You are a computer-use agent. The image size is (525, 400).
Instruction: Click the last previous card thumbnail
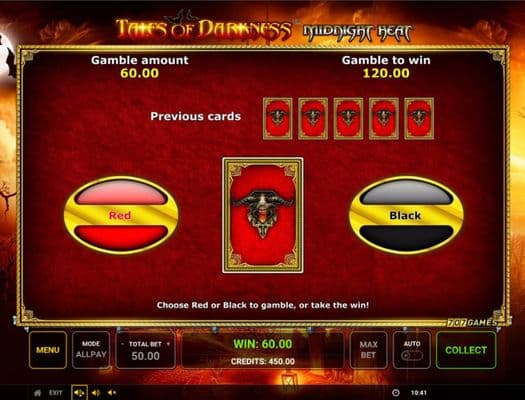419,118
